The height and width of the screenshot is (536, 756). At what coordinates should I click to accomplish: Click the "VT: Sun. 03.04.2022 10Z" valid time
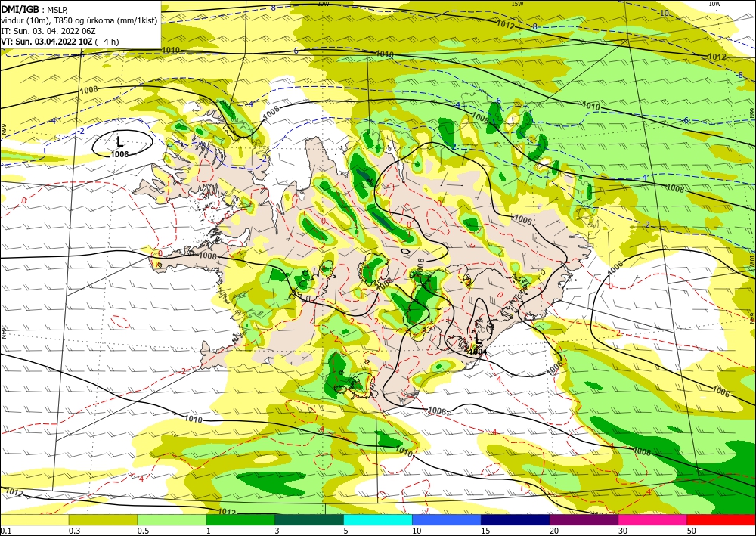[x=46, y=42]
